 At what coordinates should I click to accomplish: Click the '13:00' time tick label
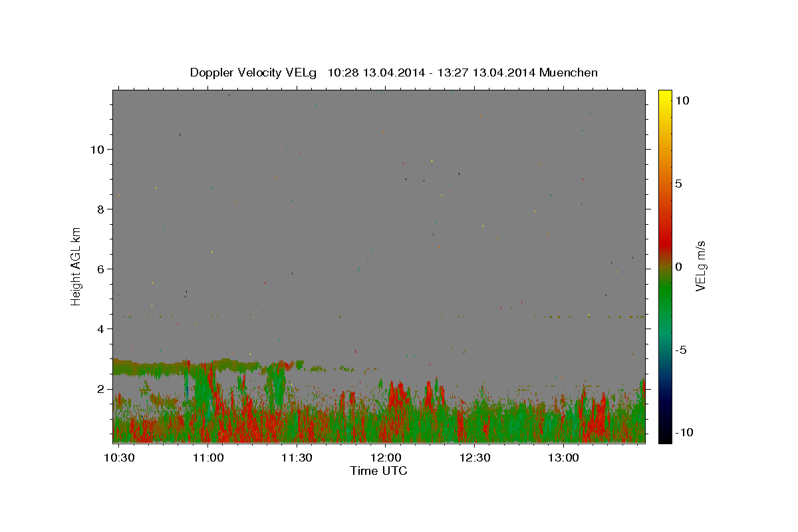563,458
